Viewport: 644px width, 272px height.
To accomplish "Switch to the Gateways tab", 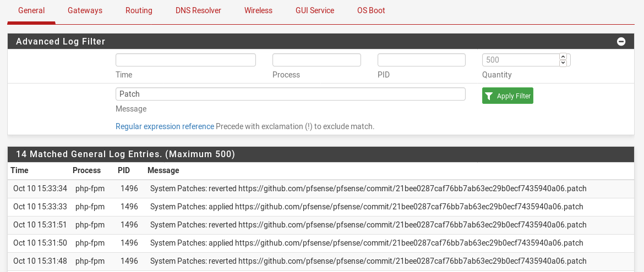I will pos(85,10).
